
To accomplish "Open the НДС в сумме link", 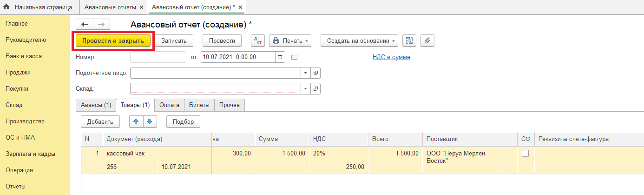I will pyautogui.click(x=391, y=57).
